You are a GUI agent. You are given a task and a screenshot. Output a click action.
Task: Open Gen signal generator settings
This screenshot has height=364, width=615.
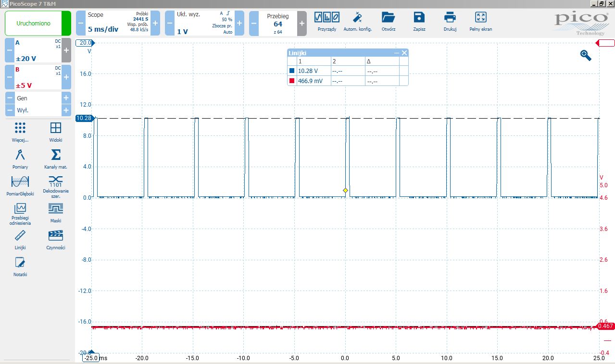click(38, 98)
